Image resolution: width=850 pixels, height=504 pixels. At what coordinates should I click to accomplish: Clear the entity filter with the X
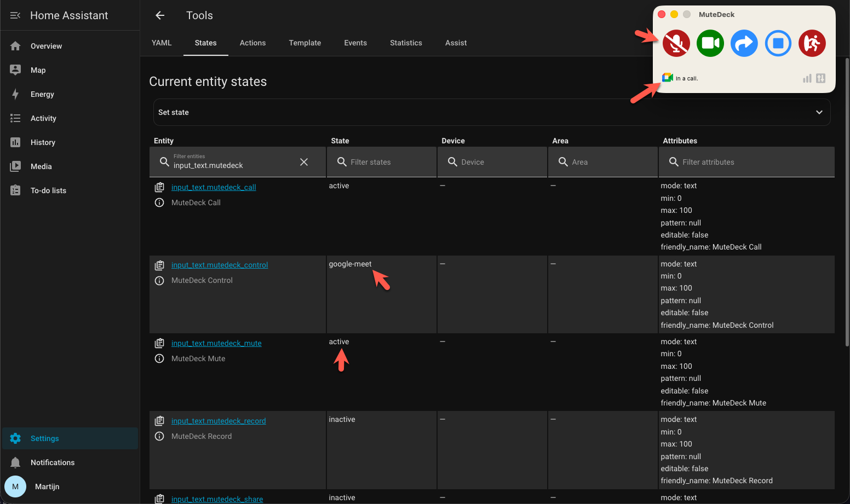pyautogui.click(x=304, y=162)
